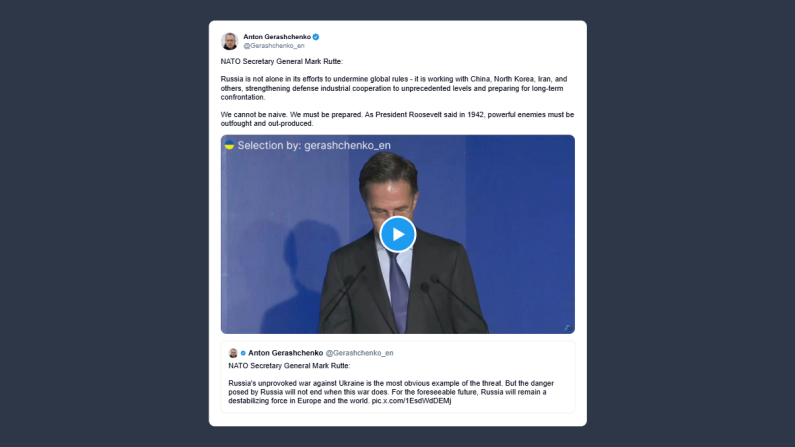The height and width of the screenshot is (447, 795).
Task: Click the 'destabilizing force in Europe' sentence
Action: (x=300, y=401)
